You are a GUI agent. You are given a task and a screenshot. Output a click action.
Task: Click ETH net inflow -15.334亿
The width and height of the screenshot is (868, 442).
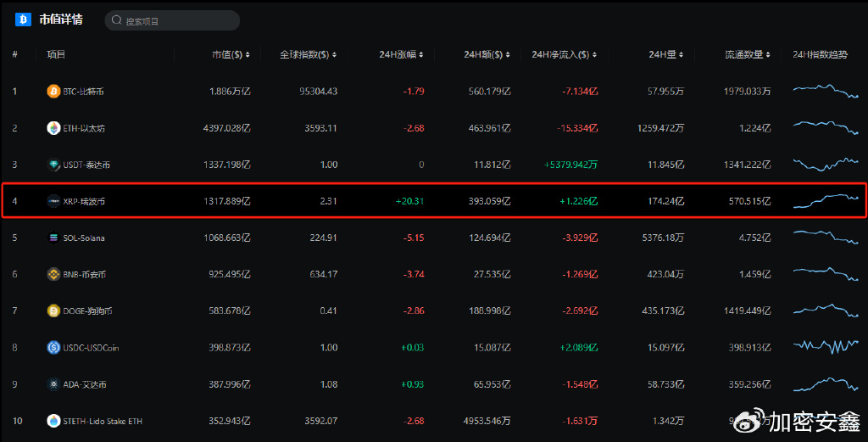point(577,128)
